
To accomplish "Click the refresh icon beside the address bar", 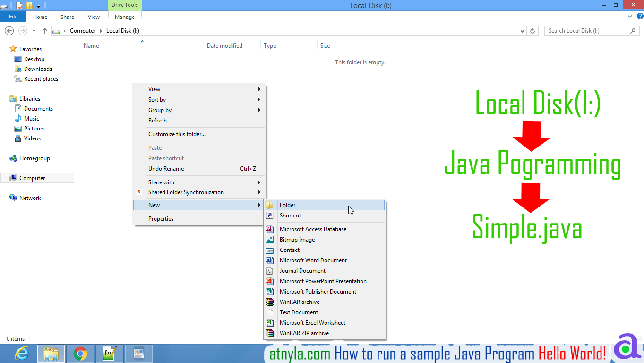I will pyautogui.click(x=532, y=30).
